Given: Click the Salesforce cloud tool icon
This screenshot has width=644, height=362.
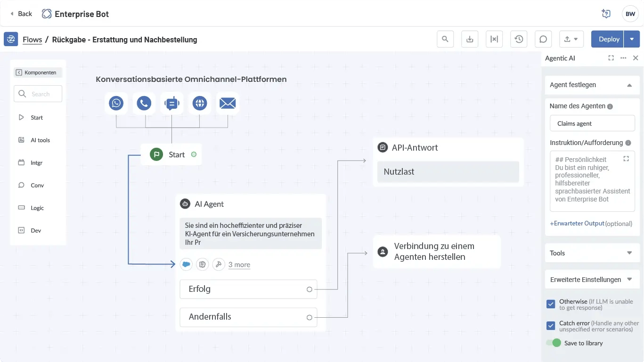Looking at the screenshot, I should (x=187, y=265).
